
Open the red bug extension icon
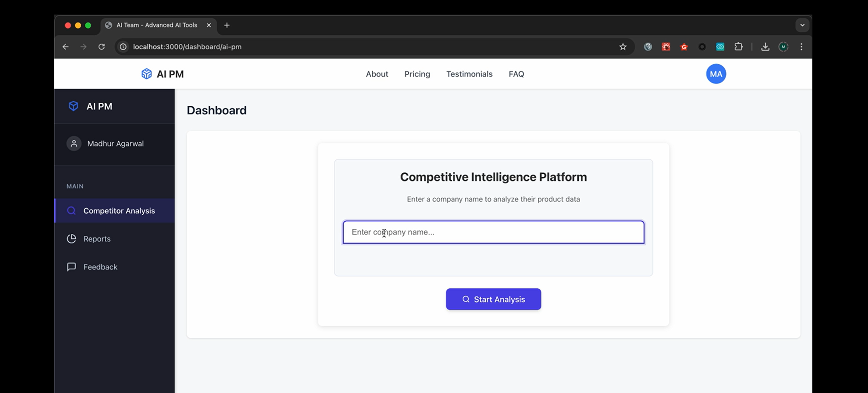(x=666, y=47)
